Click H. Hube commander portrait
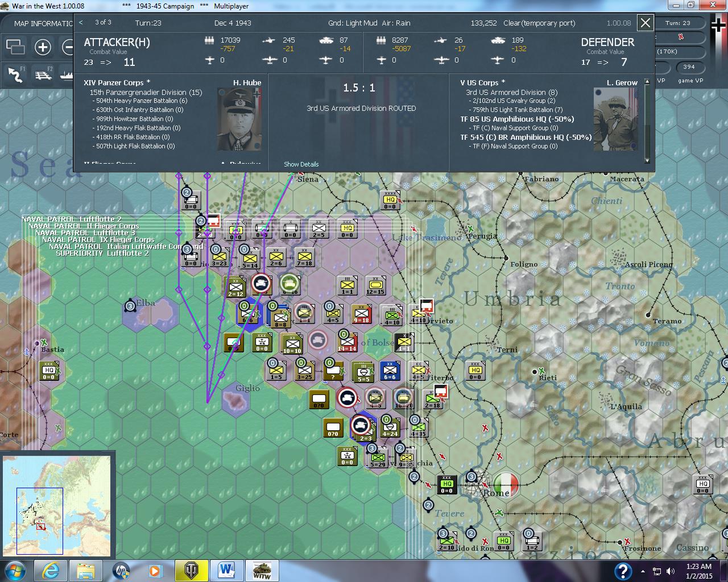This screenshot has width=728, height=582. point(239,119)
